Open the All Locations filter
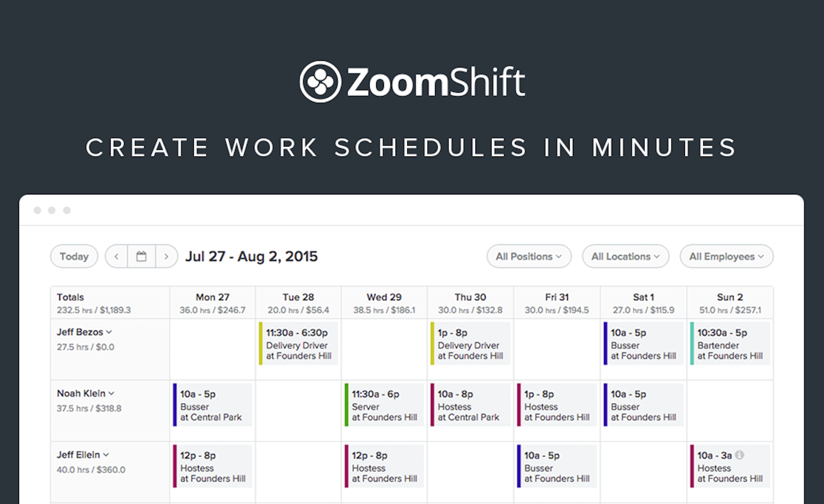This screenshot has height=504, width=824. [625, 256]
